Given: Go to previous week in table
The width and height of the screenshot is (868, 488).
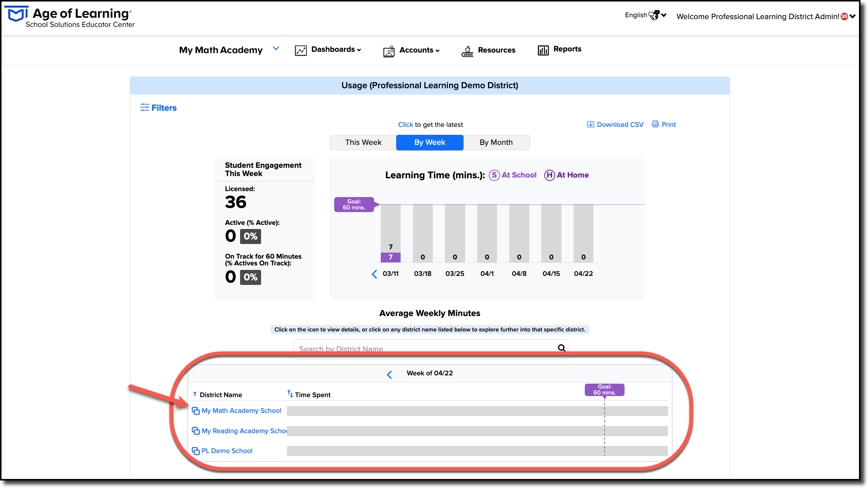Looking at the screenshot, I should [389, 374].
